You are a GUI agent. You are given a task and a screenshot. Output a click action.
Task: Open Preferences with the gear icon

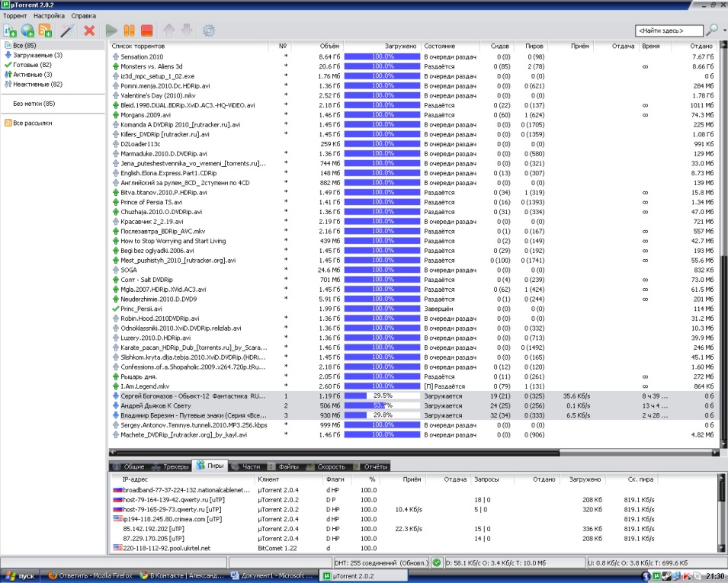click(x=209, y=30)
